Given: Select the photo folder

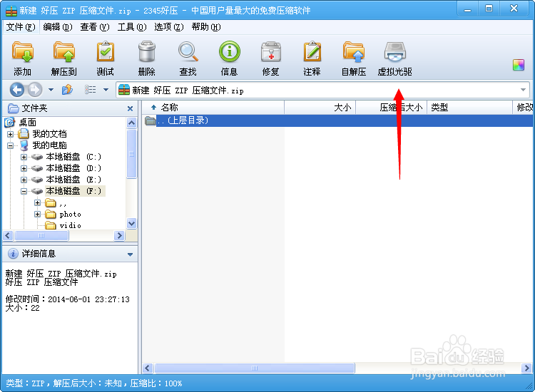Looking at the screenshot, I should pos(70,214).
